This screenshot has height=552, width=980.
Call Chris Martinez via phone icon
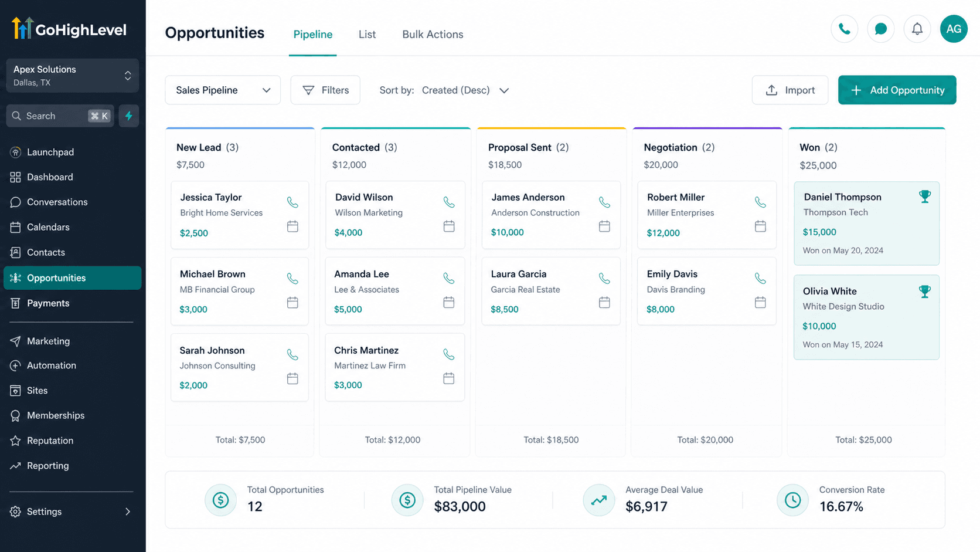click(x=449, y=354)
